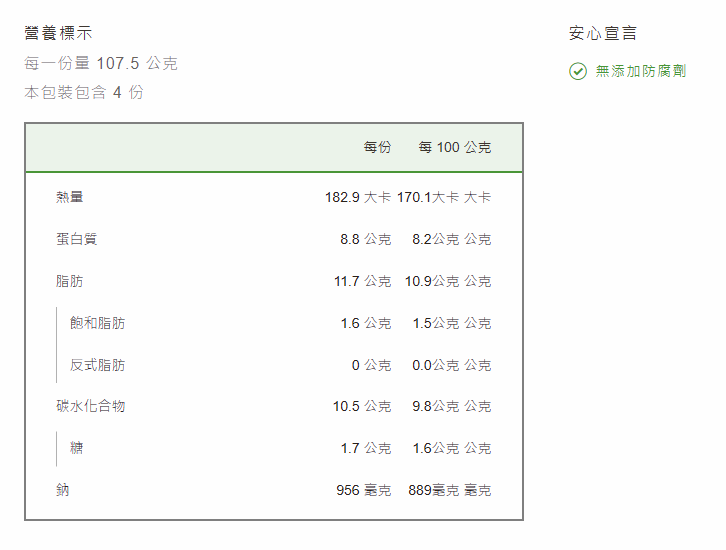Click the indented 飽和脂肪 sub-row label

click(97, 323)
